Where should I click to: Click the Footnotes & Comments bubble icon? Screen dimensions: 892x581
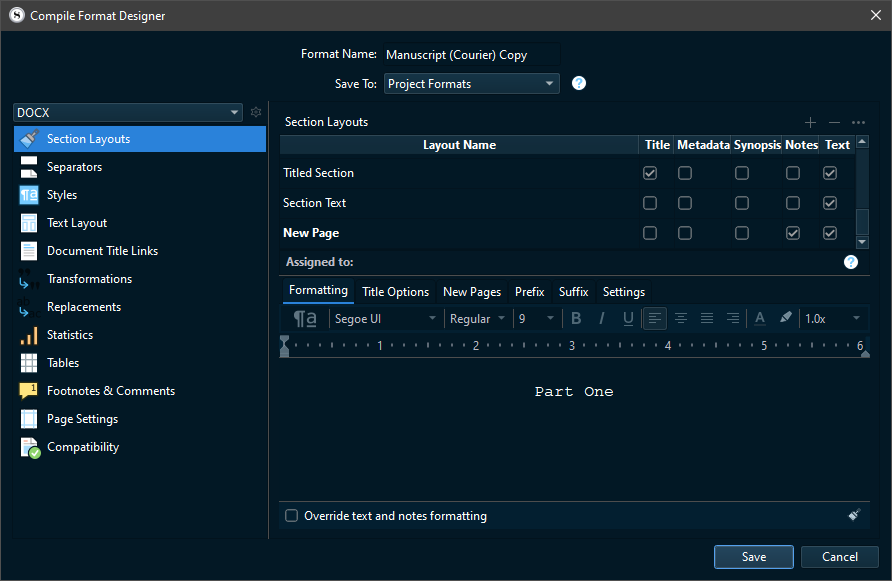(29, 390)
